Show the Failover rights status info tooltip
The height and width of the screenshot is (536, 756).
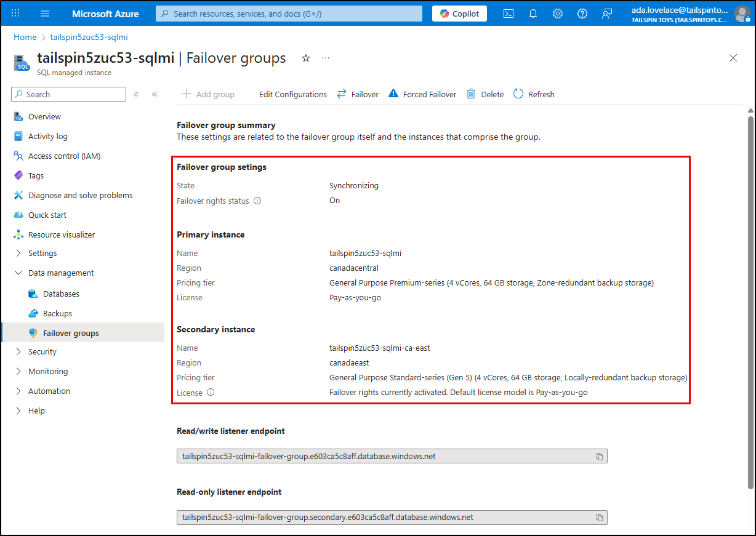pyautogui.click(x=257, y=201)
